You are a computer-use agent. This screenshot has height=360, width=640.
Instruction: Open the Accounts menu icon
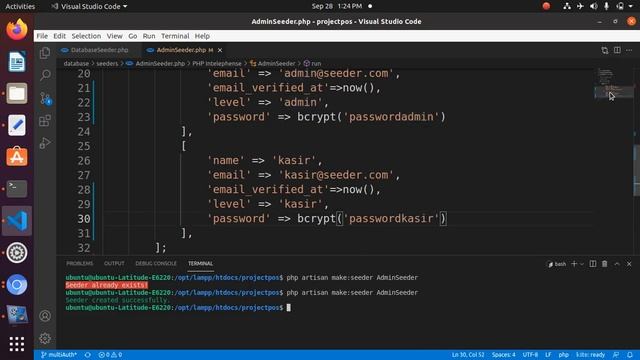(45, 316)
